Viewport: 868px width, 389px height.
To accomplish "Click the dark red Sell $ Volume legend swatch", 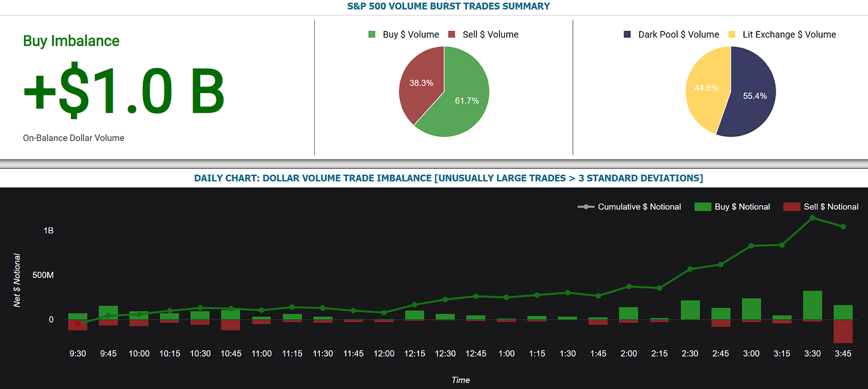I will tap(452, 35).
